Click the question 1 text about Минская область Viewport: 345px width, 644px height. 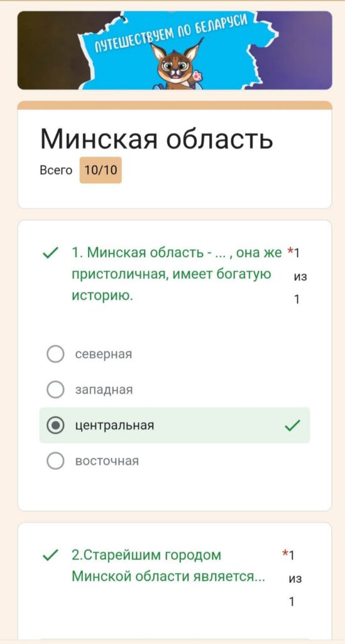pyautogui.click(x=177, y=274)
